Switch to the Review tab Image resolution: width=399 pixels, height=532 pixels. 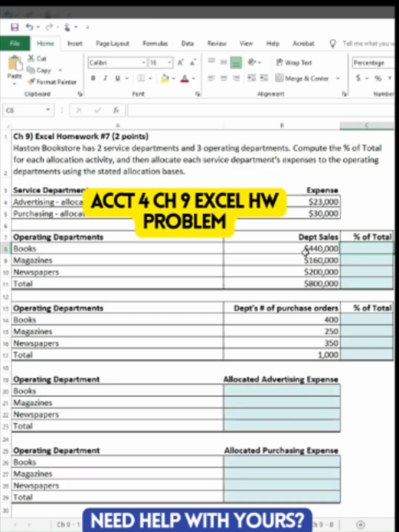point(217,43)
